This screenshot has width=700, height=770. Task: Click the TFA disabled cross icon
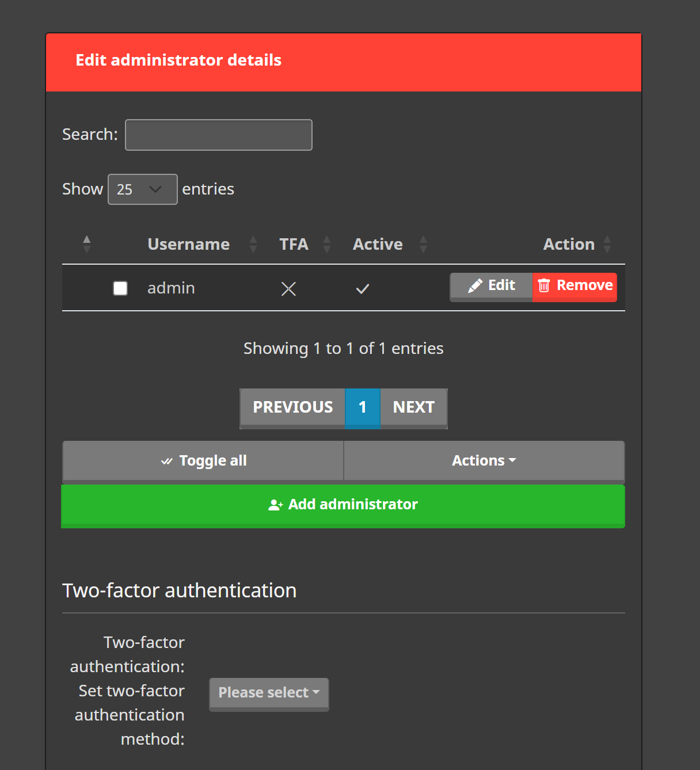coord(288,289)
